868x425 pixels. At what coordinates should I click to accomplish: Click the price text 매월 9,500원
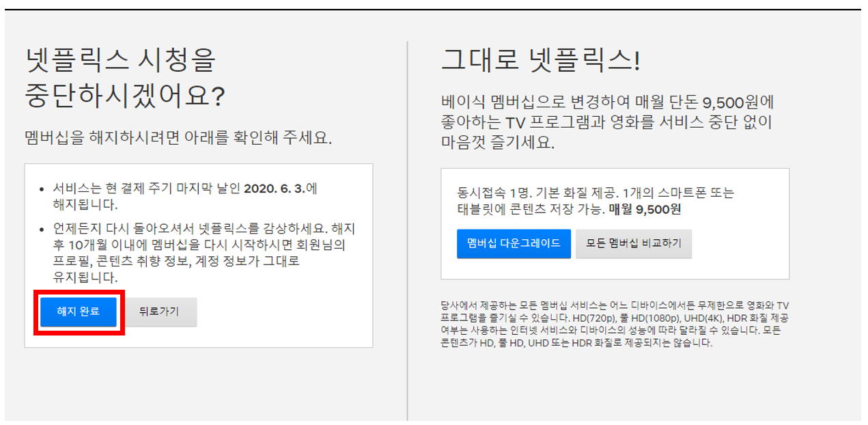[645, 209]
